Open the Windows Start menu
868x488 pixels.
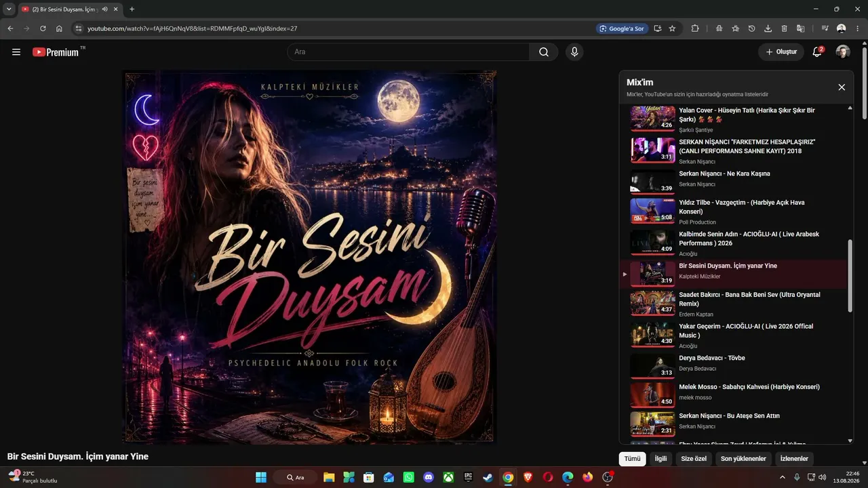click(261, 477)
